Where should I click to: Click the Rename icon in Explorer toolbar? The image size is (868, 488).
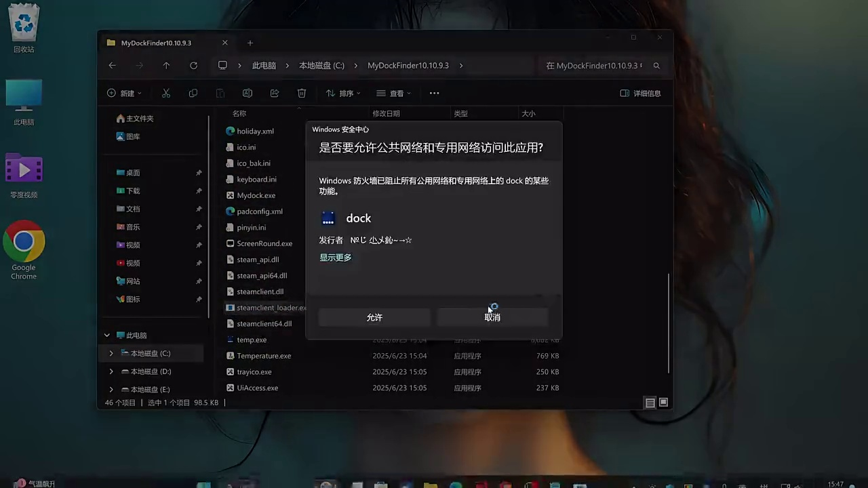[x=248, y=93]
